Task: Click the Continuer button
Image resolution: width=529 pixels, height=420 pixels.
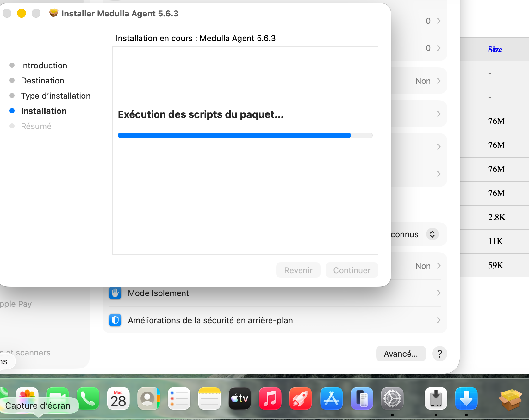Action: (x=352, y=270)
